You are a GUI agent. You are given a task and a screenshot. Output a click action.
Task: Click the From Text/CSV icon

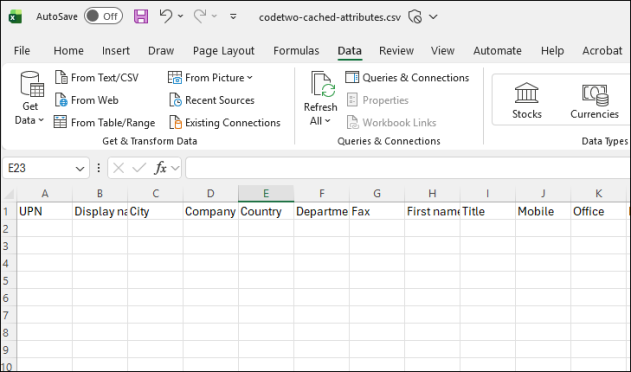point(61,77)
